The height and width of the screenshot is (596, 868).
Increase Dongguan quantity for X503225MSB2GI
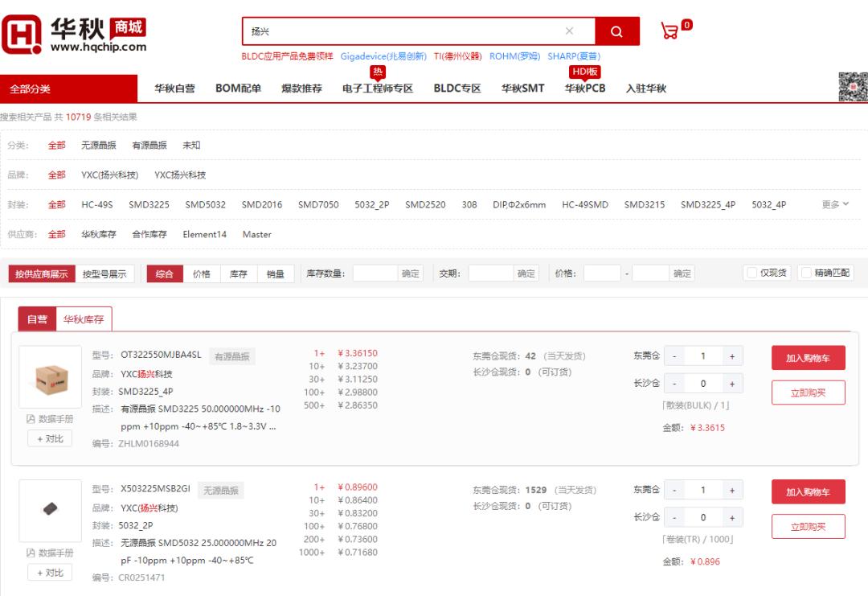(x=732, y=490)
